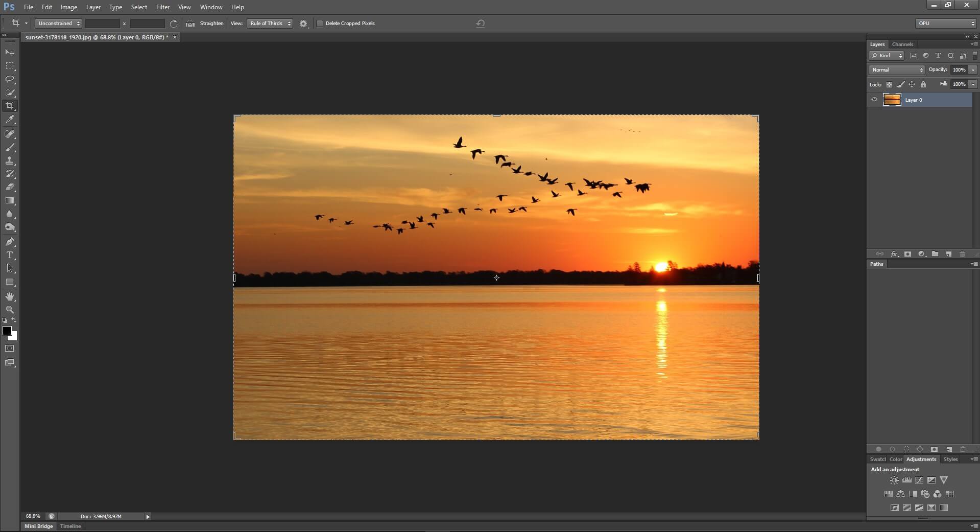Screen dimensions: 980x532
Task: Choose the Horizontal Type tool
Action: 10,255
